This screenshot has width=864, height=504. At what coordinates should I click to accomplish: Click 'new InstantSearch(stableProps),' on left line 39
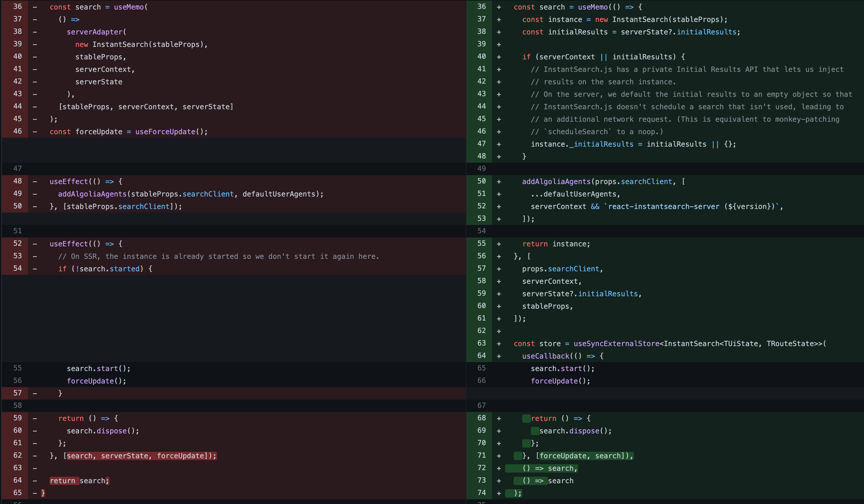pyautogui.click(x=141, y=45)
